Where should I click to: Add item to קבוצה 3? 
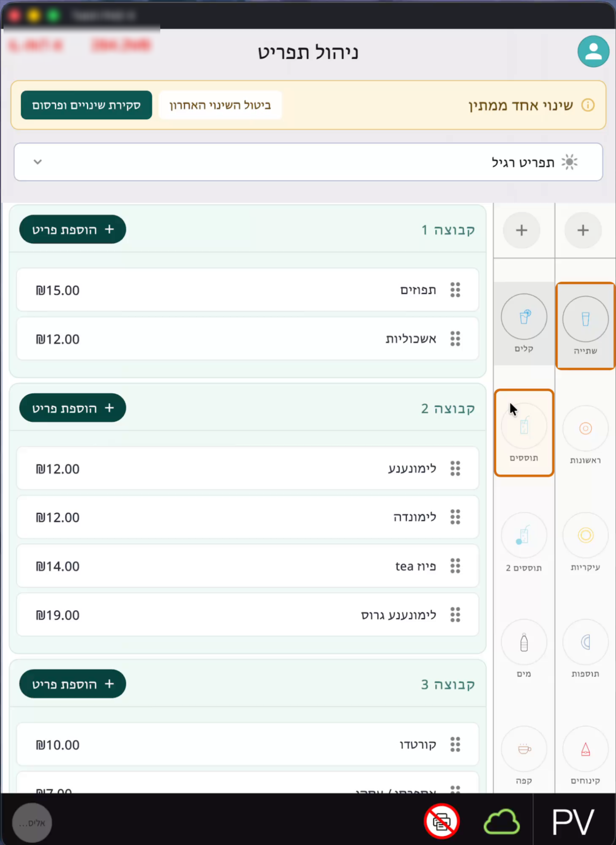pos(73,684)
